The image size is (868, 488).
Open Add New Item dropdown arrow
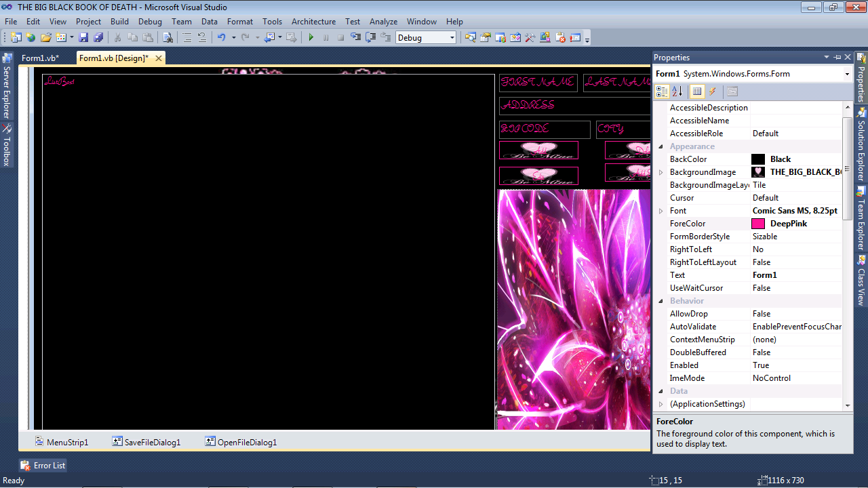(x=71, y=38)
